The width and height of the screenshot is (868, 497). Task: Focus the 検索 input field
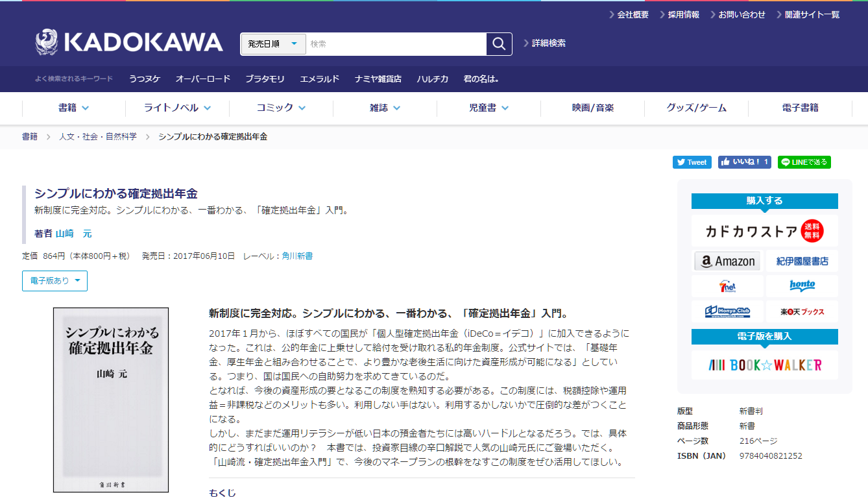coord(396,44)
